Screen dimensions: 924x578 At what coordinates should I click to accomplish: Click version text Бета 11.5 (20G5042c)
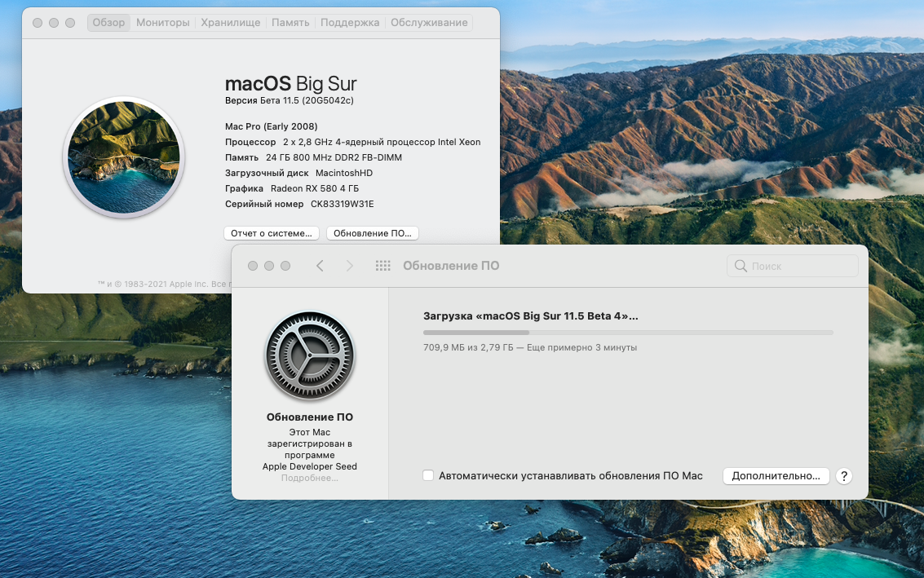pyautogui.click(x=307, y=101)
